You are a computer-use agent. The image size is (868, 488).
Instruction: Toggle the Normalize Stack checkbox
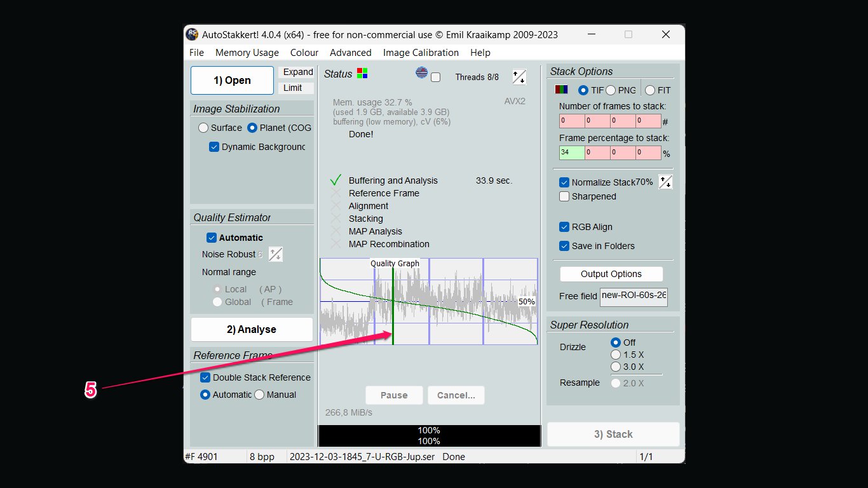pos(564,182)
